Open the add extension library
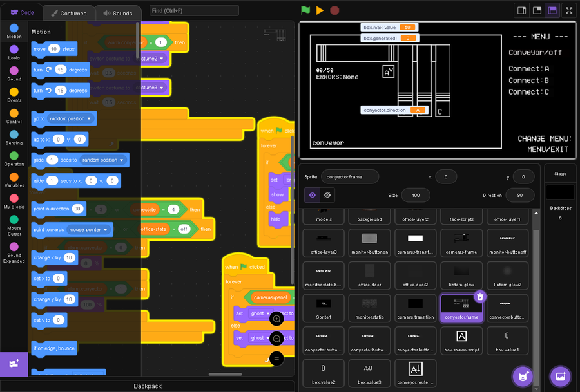 [14, 364]
